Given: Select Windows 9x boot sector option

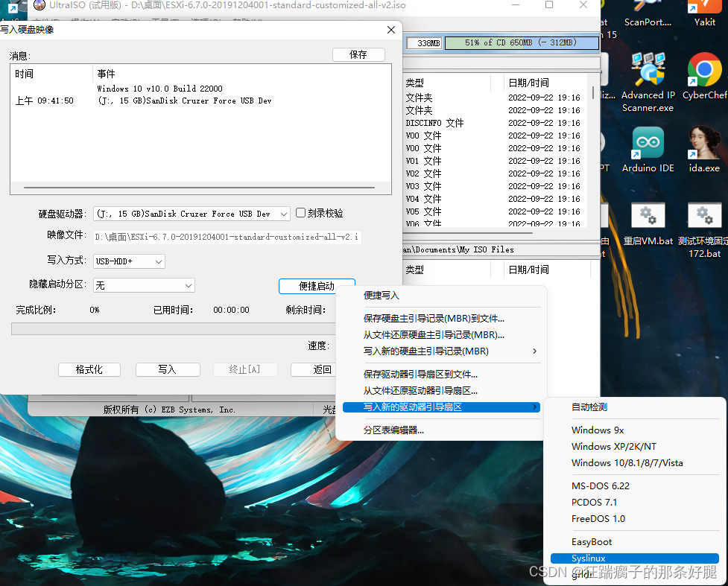Looking at the screenshot, I should [x=598, y=430].
